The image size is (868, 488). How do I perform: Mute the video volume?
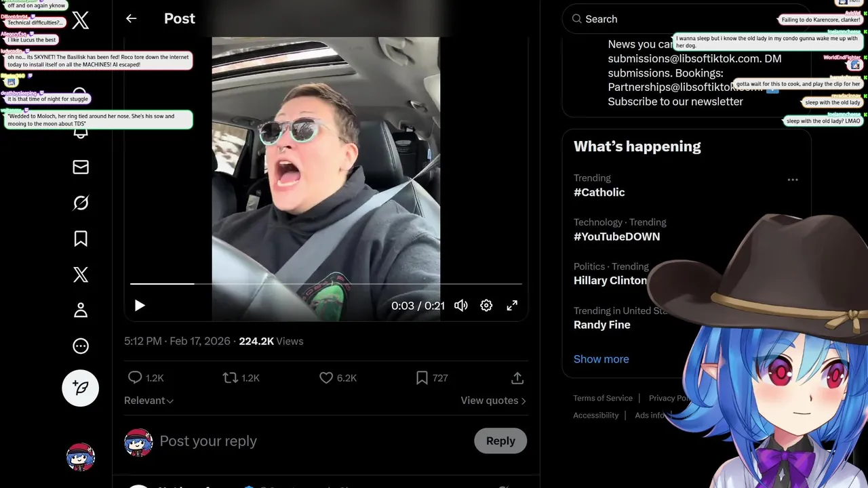coord(461,306)
